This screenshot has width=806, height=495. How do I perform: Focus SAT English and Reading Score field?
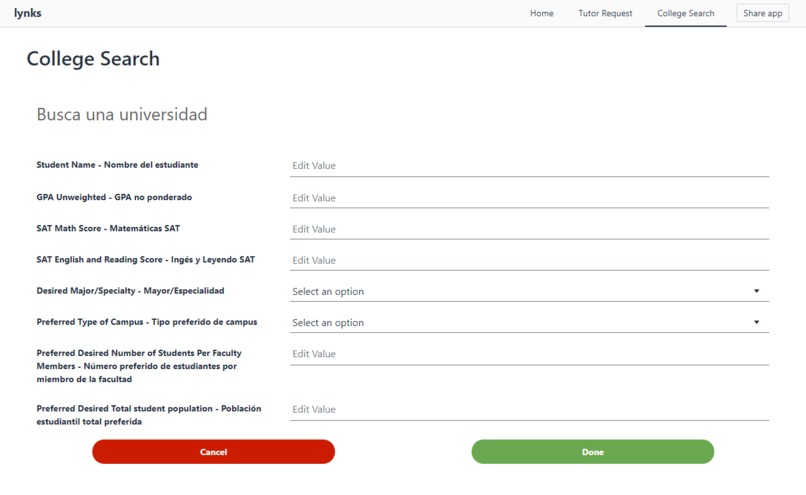tap(529, 261)
